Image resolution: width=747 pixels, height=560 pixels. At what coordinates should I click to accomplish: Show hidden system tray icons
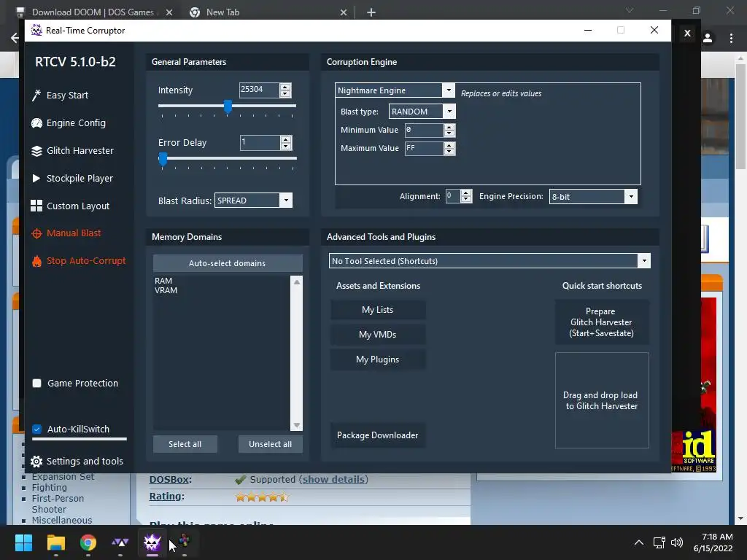[x=639, y=542]
